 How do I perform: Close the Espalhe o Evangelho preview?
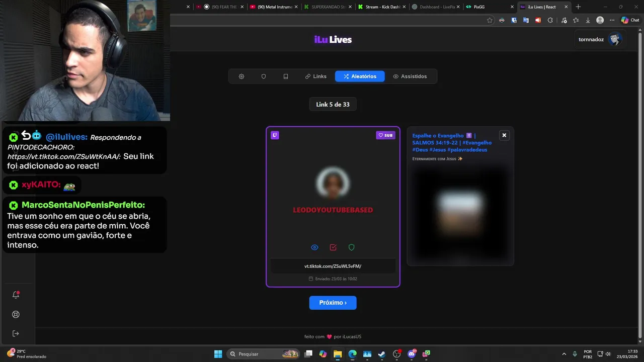pos(504,135)
